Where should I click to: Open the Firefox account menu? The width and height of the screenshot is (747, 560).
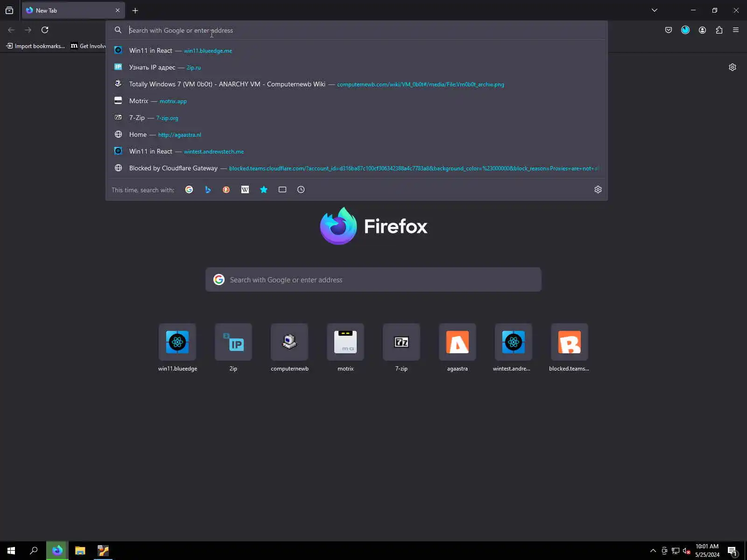[x=702, y=30]
